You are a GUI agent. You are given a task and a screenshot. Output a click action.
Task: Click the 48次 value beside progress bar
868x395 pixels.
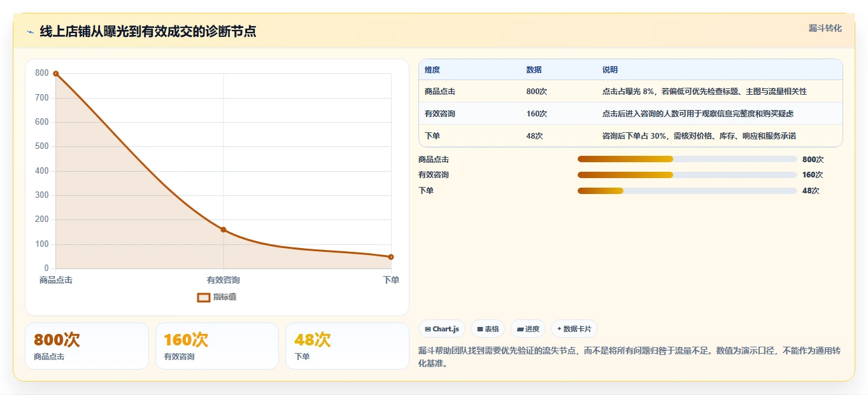(x=811, y=191)
